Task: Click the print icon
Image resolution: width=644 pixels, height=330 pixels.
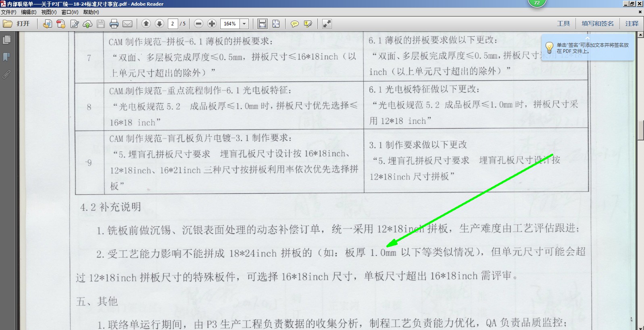Action: (x=114, y=24)
